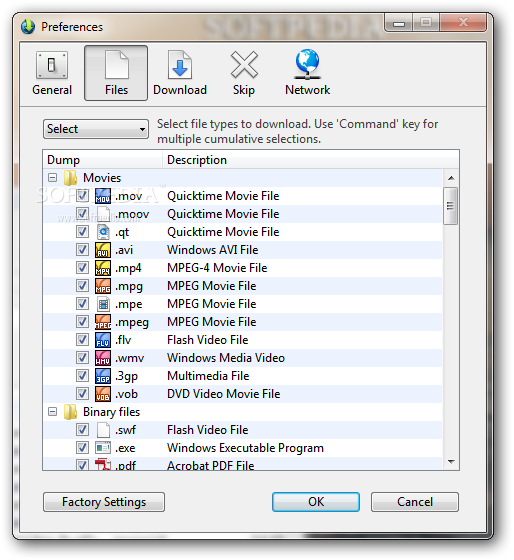
Task: Sort by the Description column header
Action: point(311,160)
